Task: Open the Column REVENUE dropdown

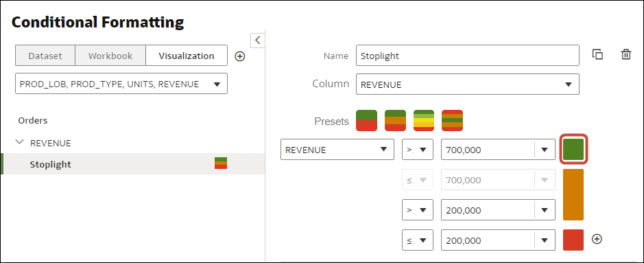Action: [467, 84]
